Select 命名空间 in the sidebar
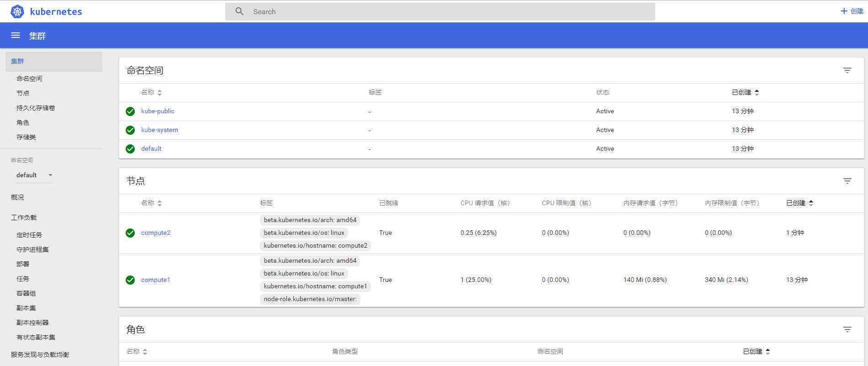This screenshot has width=868, height=366. [29, 79]
